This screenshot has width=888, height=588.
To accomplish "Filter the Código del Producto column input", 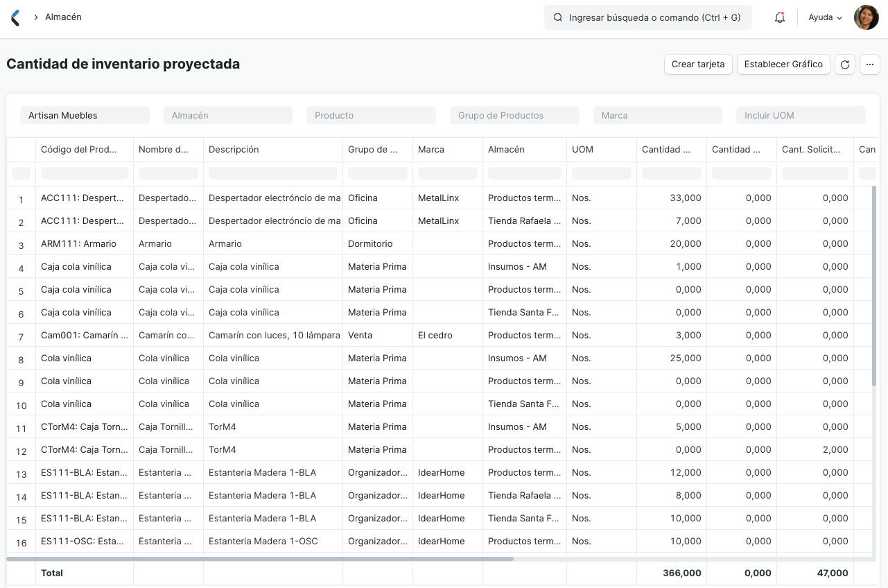I will 85,173.
